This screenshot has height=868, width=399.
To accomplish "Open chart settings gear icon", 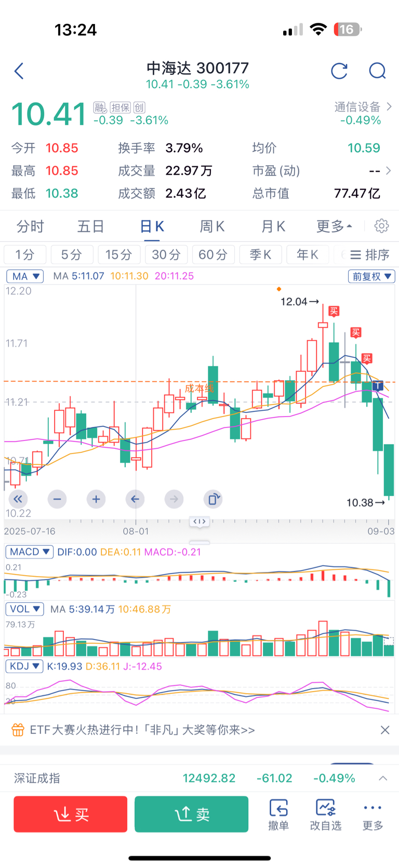I will [382, 226].
